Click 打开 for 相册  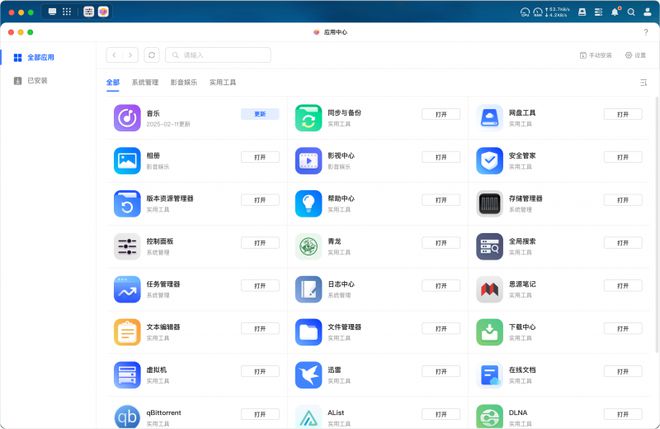pos(260,157)
